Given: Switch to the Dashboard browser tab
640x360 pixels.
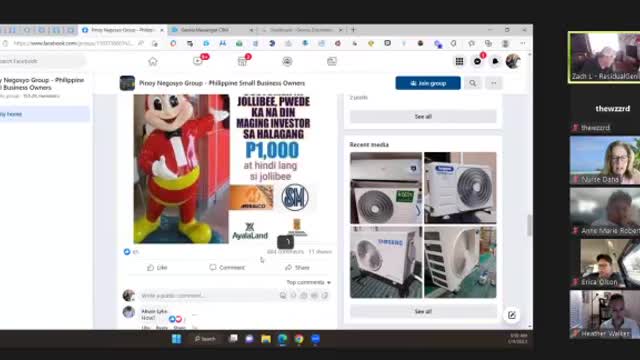Looking at the screenshot, I should coord(301,30).
